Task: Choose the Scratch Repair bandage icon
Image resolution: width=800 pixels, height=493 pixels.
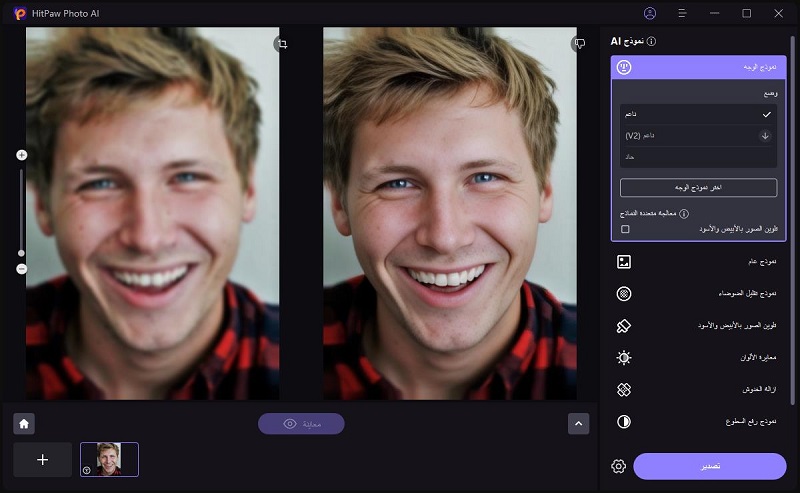Action: coord(624,389)
